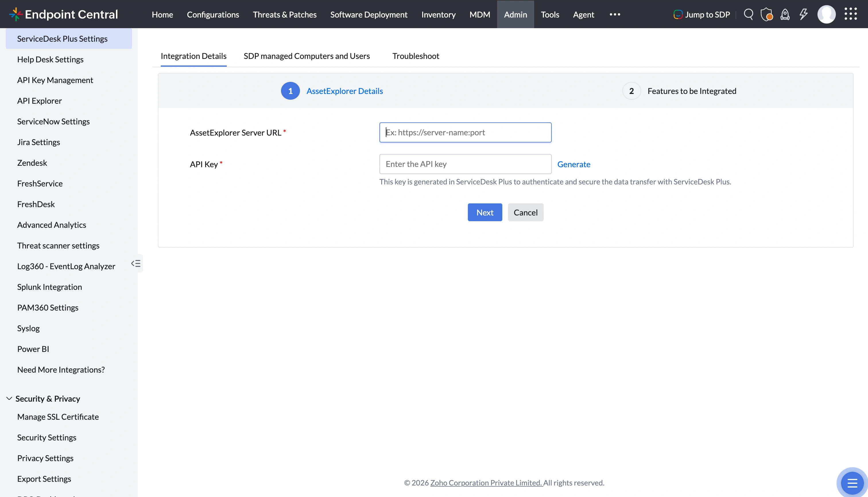Viewport: 868px width, 497px height.
Task: Open the Inventory menu
Action: click(438, 14)
